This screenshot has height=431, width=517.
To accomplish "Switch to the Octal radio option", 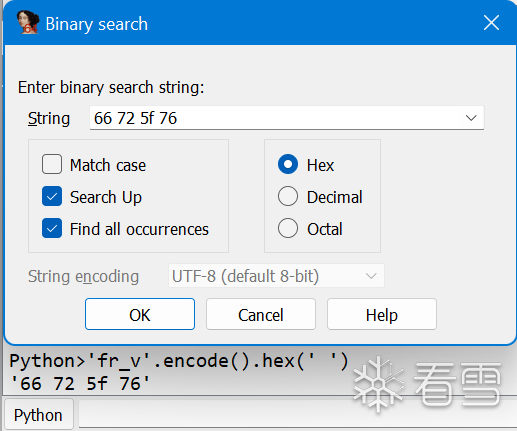I will coord(288,228).
